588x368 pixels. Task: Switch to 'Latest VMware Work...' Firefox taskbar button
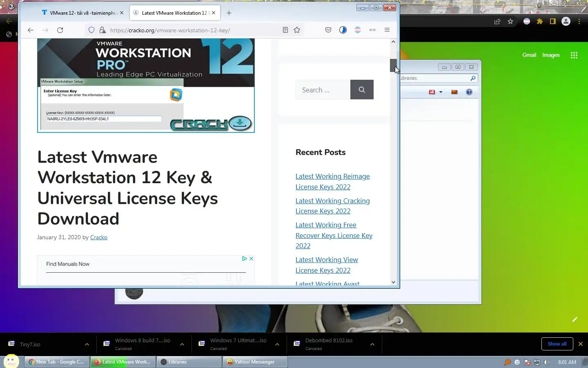123,362
